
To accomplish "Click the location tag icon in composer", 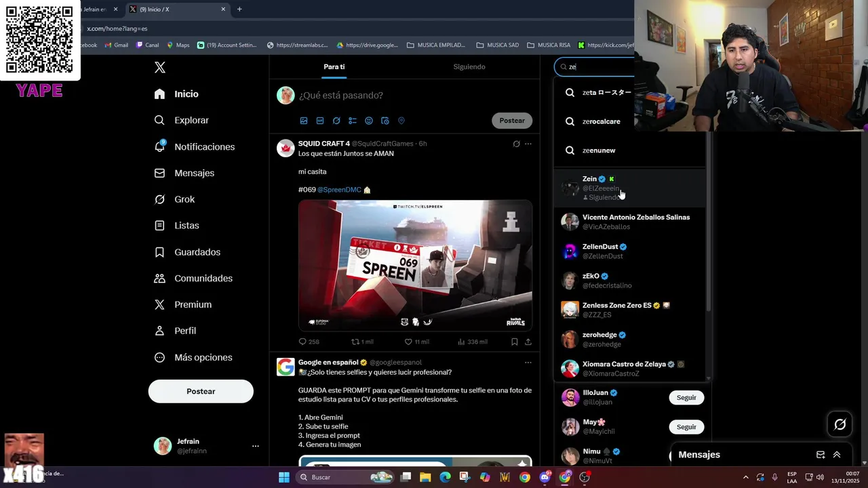I will tap(401, 121).
